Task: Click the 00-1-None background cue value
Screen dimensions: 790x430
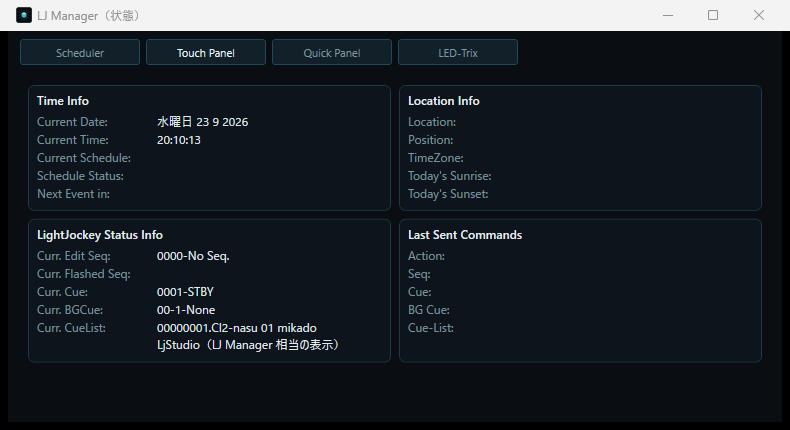Action: (185, 310)
